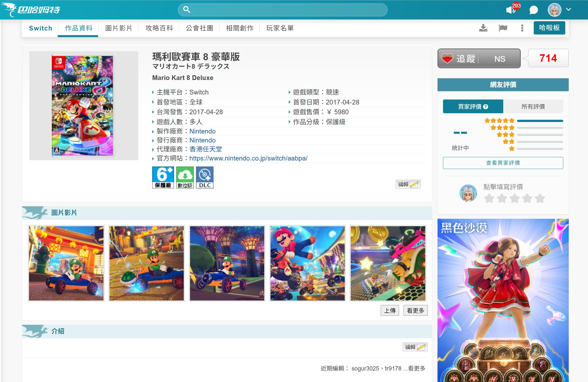Click the 6+ 保護級 rating badge

pos(163,177)
